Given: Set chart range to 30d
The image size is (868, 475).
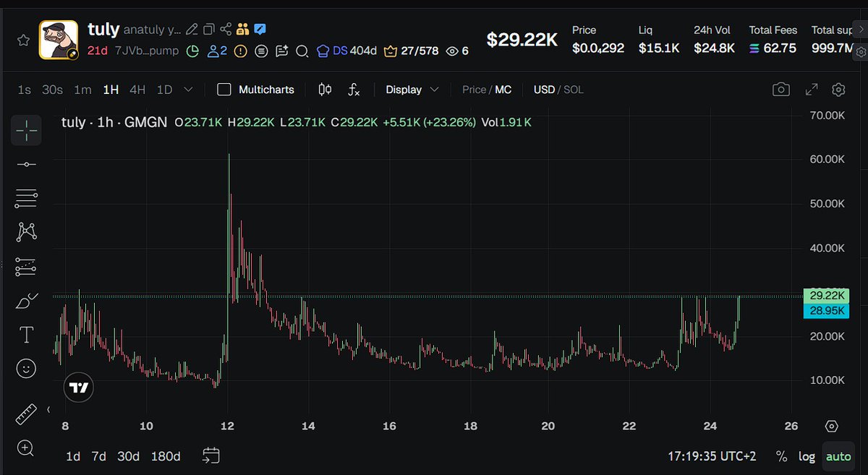Looking at the screenshot, I should (128, 456).
